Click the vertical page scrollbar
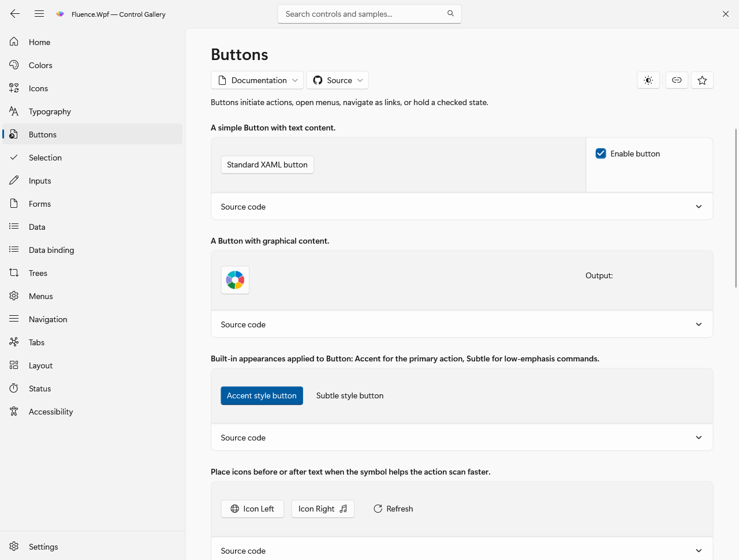 [736, 208]
